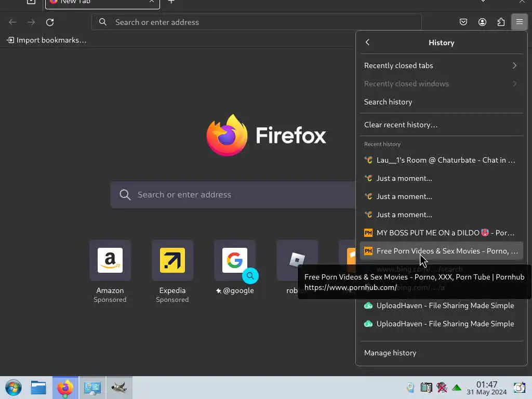The image size is (532, 399).
Task: Open the GIMP icon in the taskbar
Action: coord(119,388)
